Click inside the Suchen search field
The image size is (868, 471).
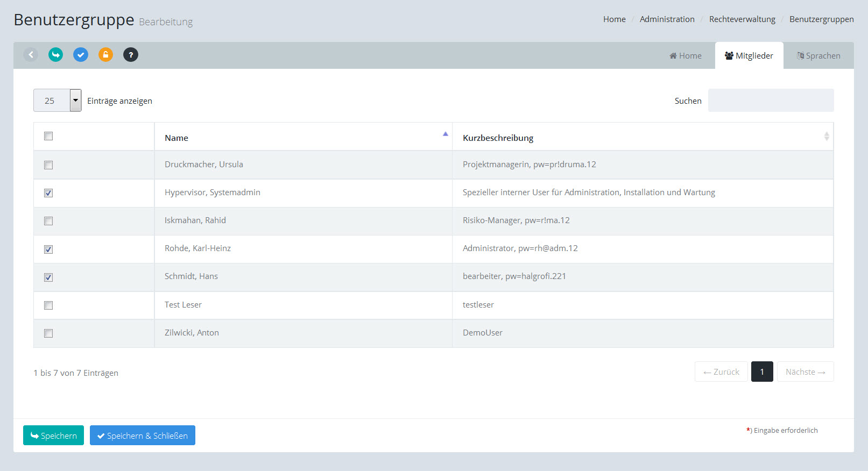tap(771, 101)
